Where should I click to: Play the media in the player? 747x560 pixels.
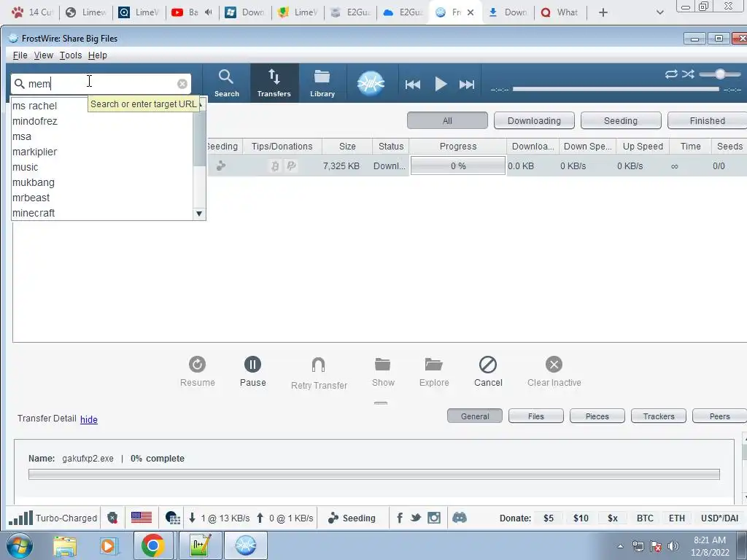[441, 85]
